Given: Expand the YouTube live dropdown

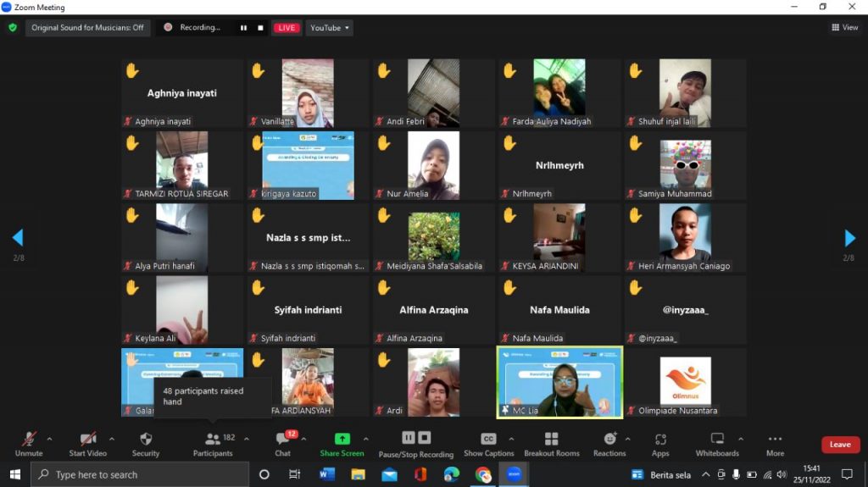Looking at the screenshot, I should point(330,28).
